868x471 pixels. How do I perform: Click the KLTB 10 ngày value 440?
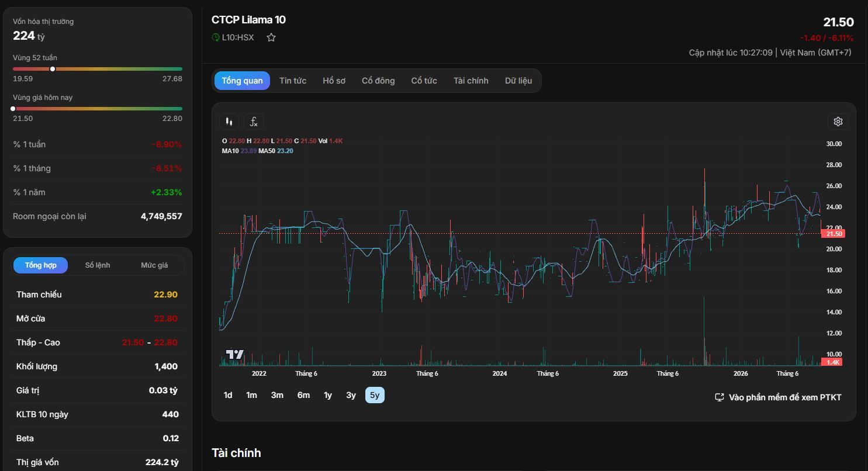click(170, 414)
